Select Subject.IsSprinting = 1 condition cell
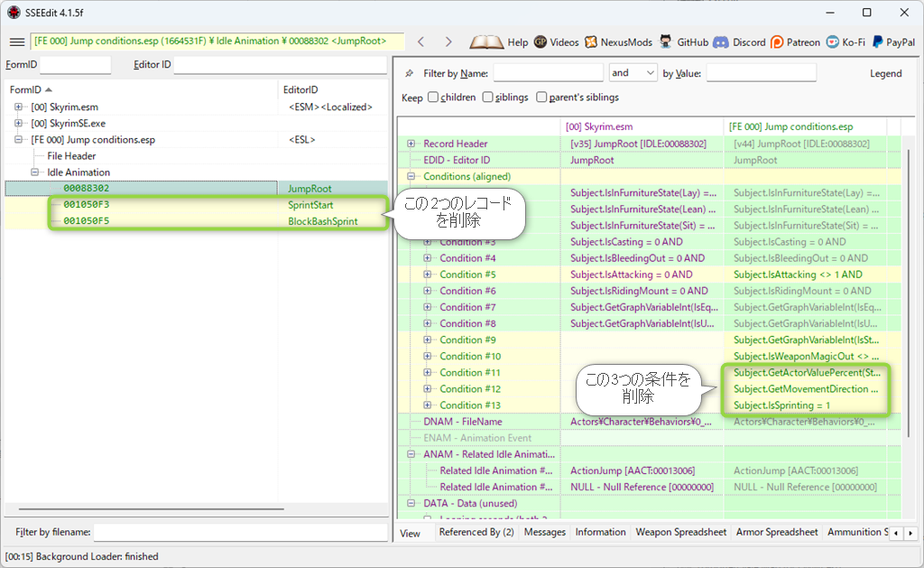 tap(805, 405)
